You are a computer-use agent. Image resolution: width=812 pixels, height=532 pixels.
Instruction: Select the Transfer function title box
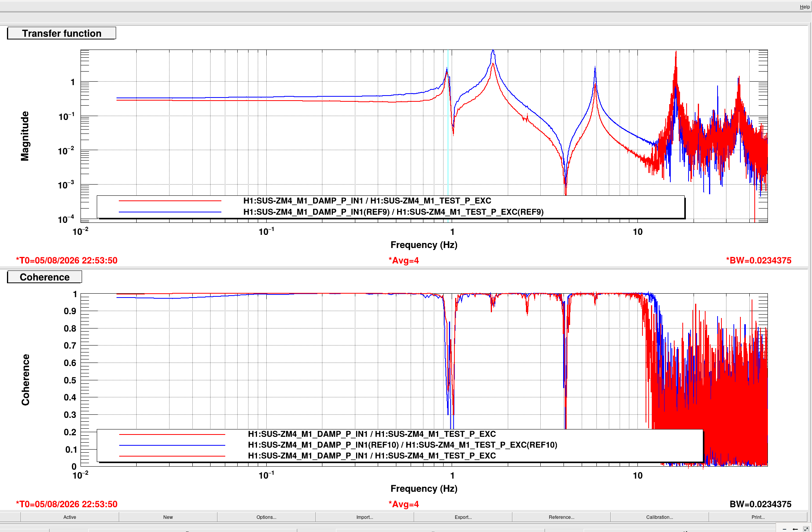point(62,33)
